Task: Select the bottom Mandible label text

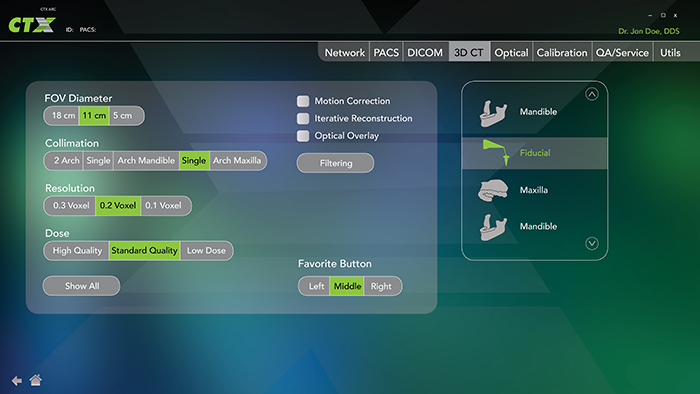Action: click(538, 227)
